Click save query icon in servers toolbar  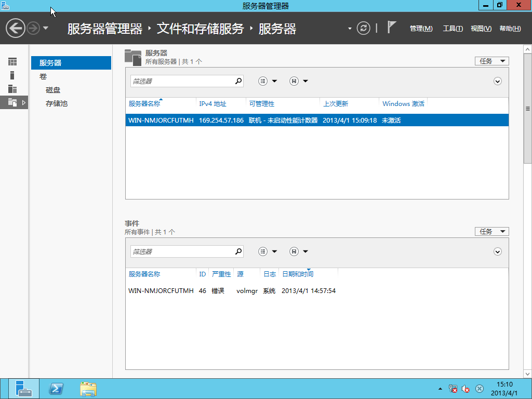point(294,81)
